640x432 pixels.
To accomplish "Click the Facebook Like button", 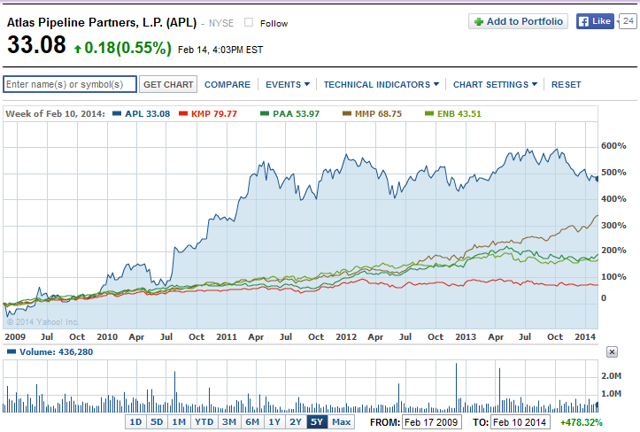I will 595,21.
